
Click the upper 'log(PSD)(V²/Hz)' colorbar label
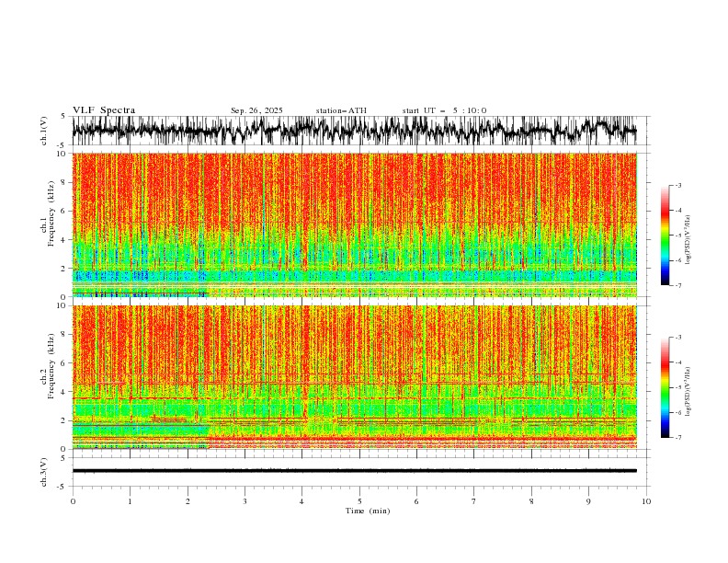pos(688,240)
